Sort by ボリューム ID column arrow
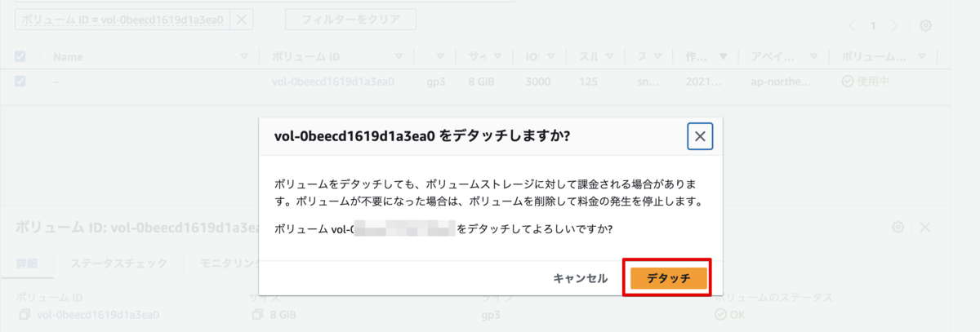 click(398, 56)
